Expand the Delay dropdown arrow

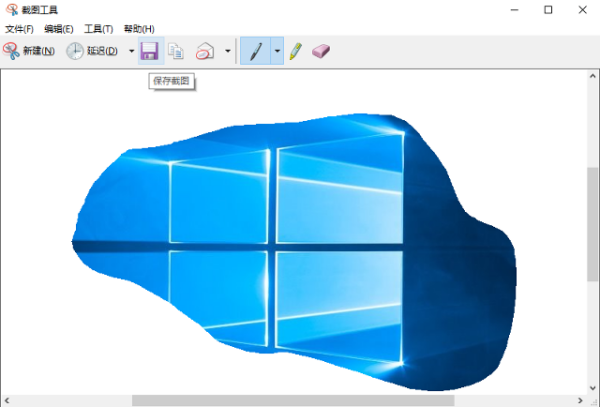131,51
